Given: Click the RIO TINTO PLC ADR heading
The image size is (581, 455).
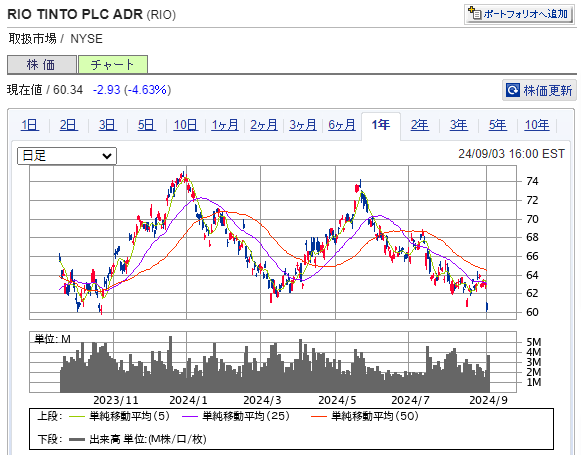Looking at the screenshot, I should coord(75,14).
